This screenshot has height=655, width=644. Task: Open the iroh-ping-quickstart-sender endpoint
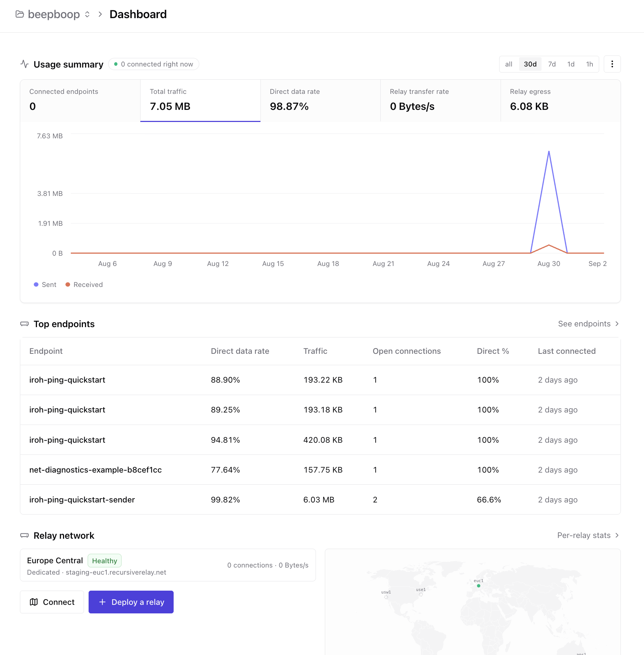320,500
